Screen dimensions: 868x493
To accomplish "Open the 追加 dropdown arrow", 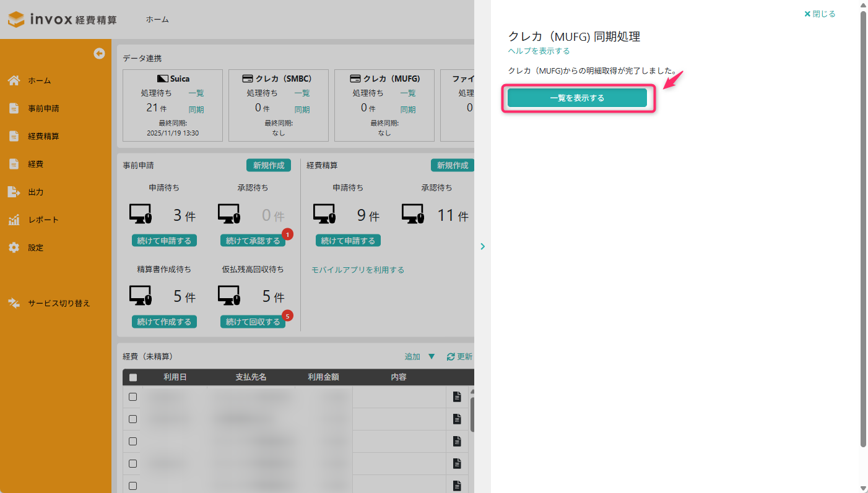I will point(432,357).
